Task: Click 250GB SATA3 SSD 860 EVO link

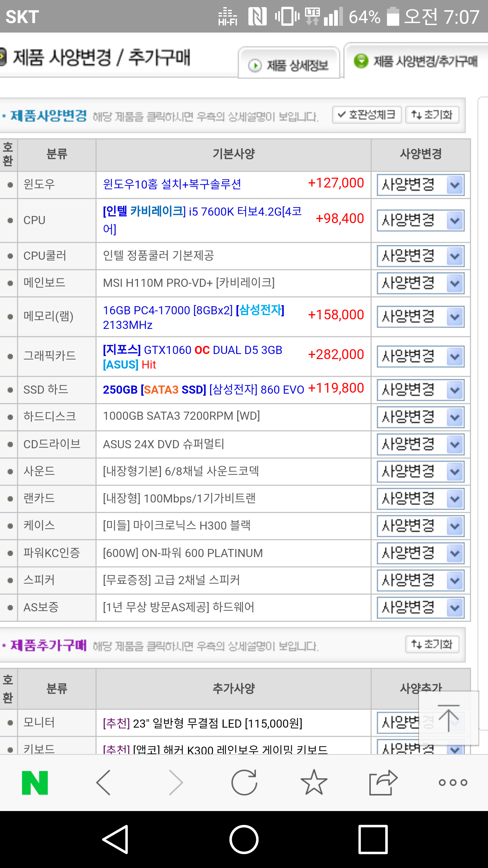Action: click(x=203, y=390)
